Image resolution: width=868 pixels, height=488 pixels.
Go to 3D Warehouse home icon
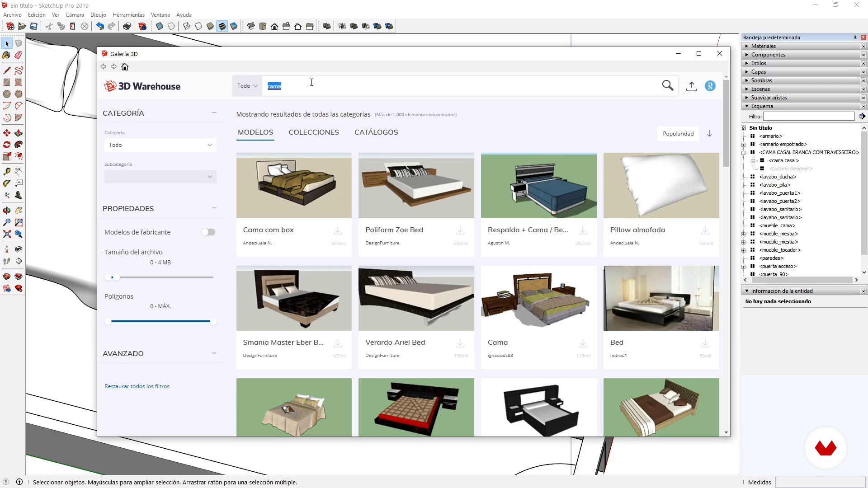[125, 67]
